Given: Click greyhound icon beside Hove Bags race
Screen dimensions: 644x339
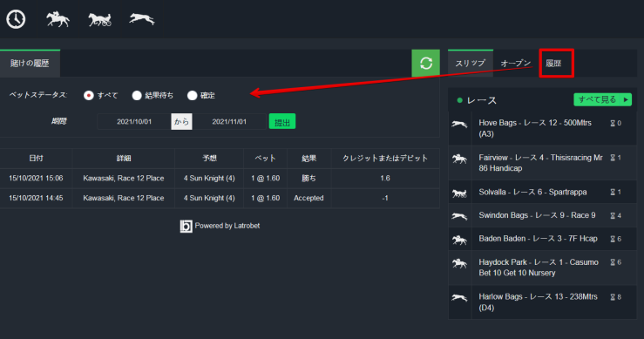Looking at the screenshot, I should (x=459, y=124).
